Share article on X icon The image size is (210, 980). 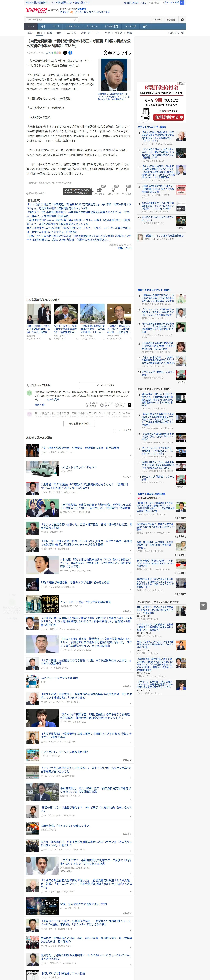[x=65, y=53]
